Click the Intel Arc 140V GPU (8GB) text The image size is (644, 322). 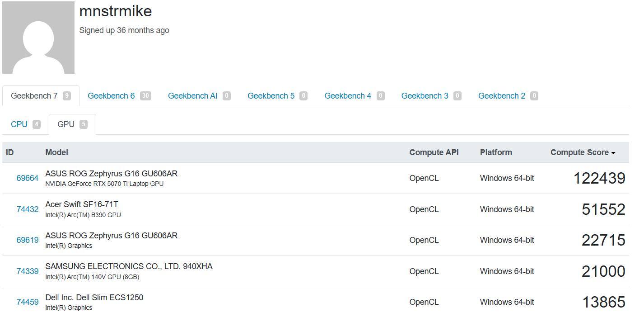coord(92,277)
